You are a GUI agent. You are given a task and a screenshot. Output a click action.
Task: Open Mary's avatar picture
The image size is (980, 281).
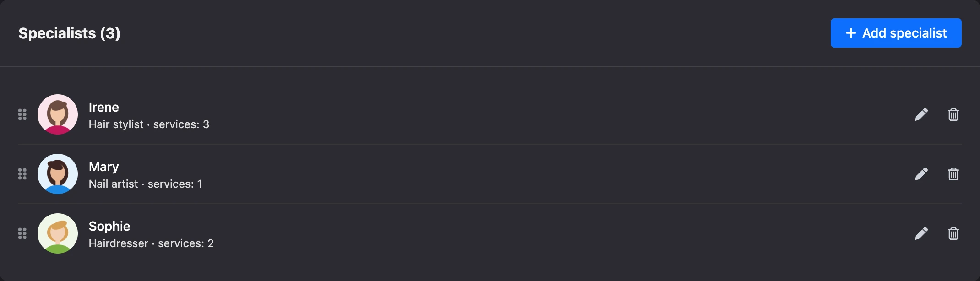pyautogui.click(x=58, y=174)
